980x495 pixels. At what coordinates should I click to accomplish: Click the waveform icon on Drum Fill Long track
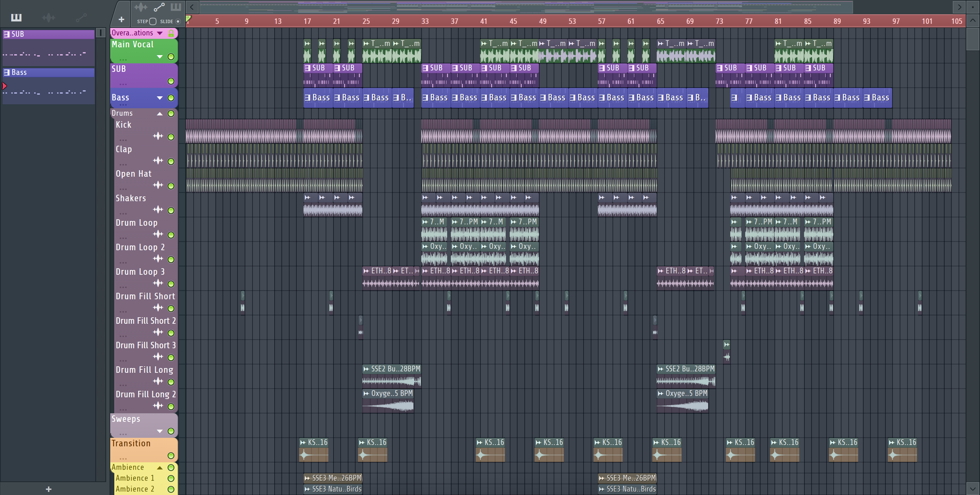158,381
